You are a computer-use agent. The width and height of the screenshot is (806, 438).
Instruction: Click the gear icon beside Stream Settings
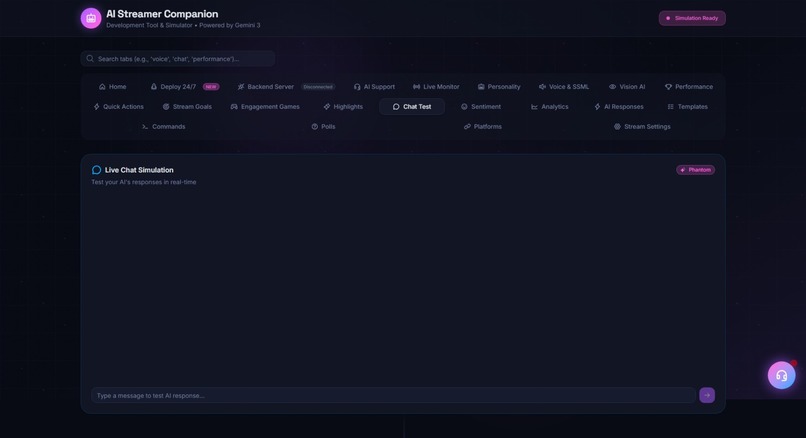tap(617, 126)
